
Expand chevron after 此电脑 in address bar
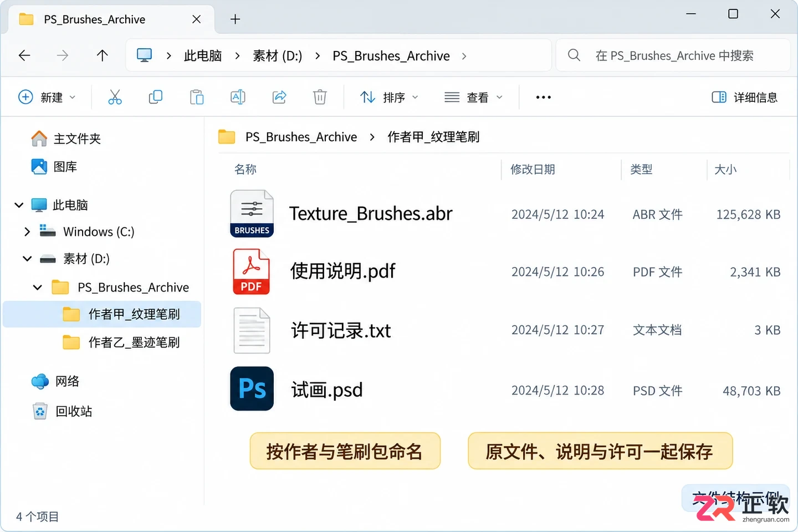click(x=237, y=55)
